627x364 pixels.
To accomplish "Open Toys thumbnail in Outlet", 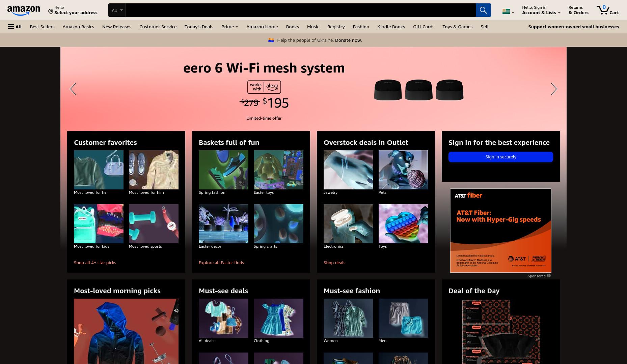I will point(403,224).
